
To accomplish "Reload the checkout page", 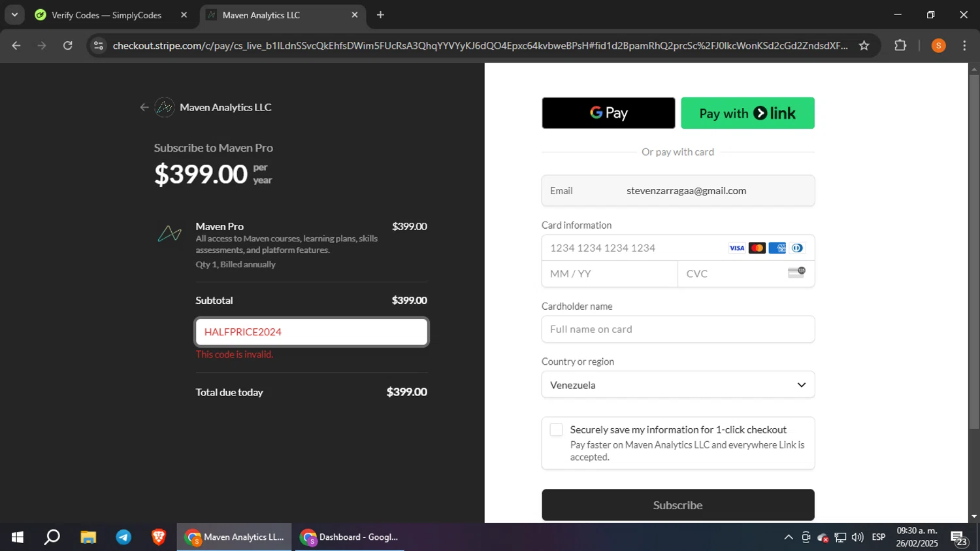I will click(x=68, y=45).
